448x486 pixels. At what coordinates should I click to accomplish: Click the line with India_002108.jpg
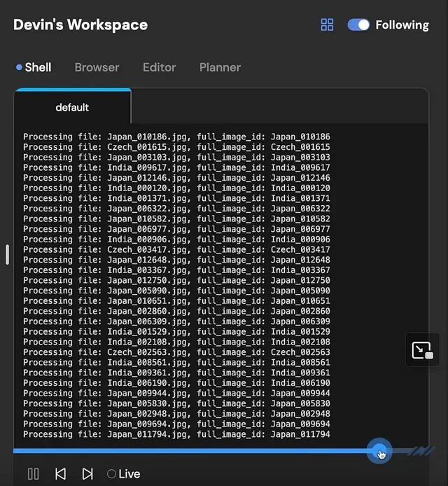pyautogui.click(x=176, y=342)
